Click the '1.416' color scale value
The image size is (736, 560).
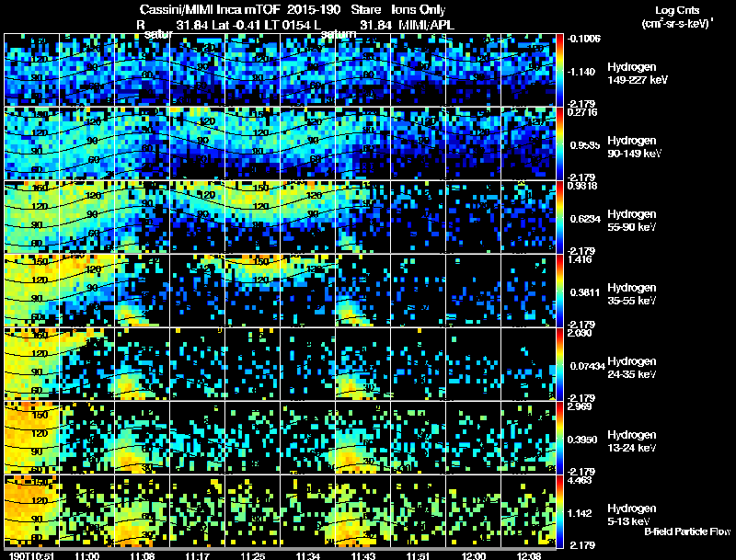(581, 259)
